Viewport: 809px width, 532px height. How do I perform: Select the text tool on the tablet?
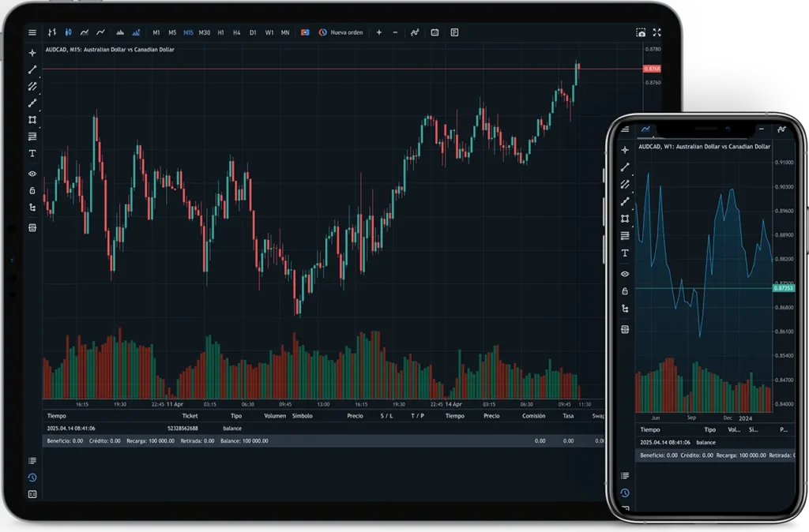[32, 153]
